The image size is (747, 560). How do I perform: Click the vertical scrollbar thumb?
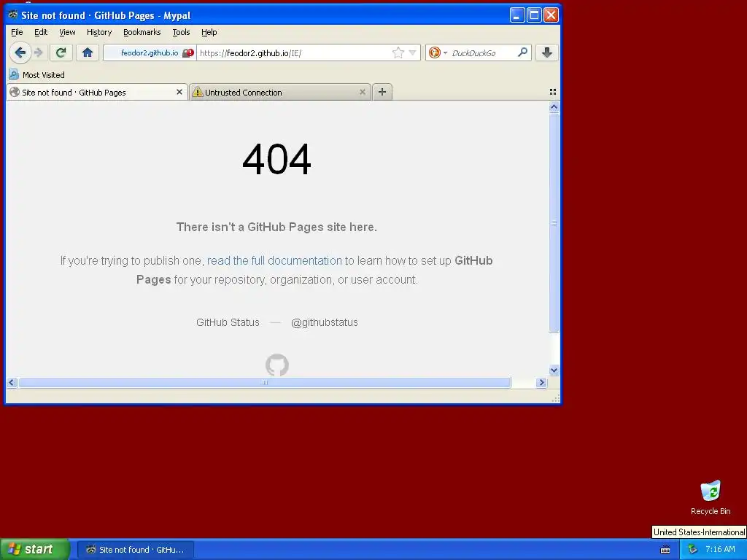pyautogui.click(x=554, y=222)
